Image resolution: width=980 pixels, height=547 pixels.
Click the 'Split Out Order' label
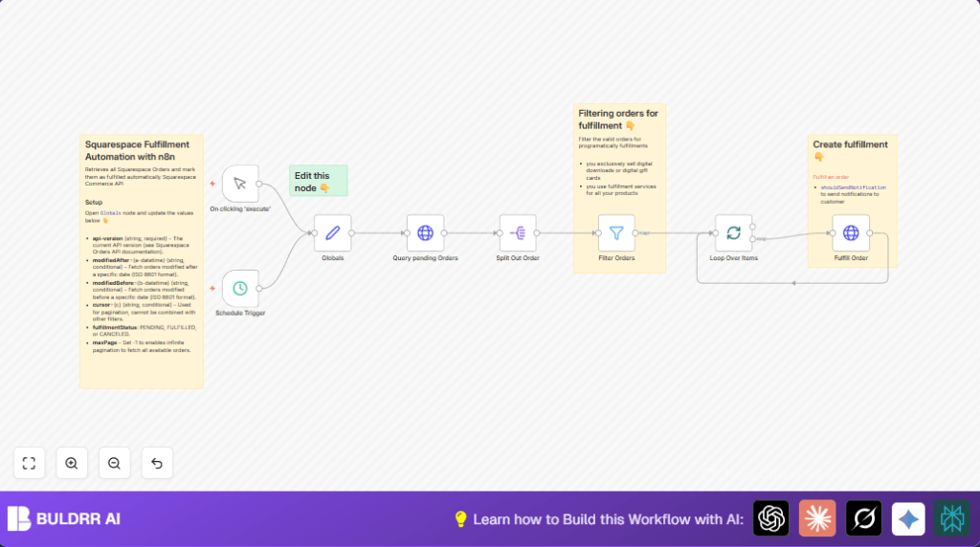(x=518, y=258)
